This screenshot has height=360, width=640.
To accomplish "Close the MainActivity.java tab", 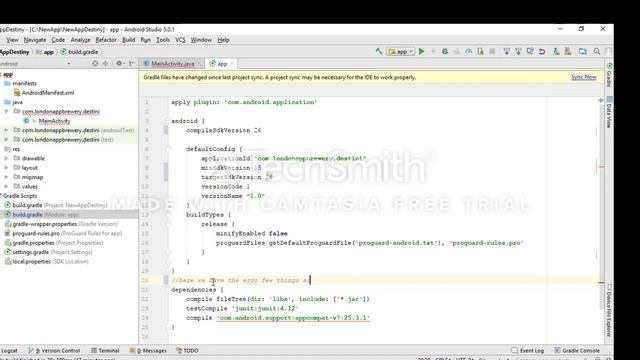I will pos(199,64).
